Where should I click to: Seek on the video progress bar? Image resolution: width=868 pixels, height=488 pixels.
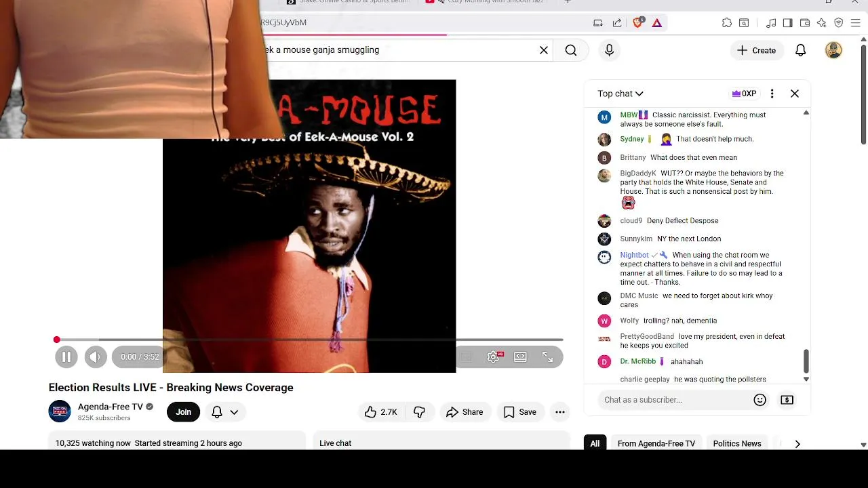coord(309,340)
